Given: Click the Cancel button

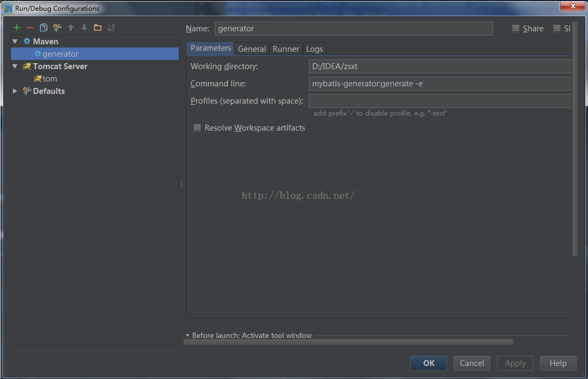Looking at the screenshot, I should pyautogui.click(x=471, y=363).
